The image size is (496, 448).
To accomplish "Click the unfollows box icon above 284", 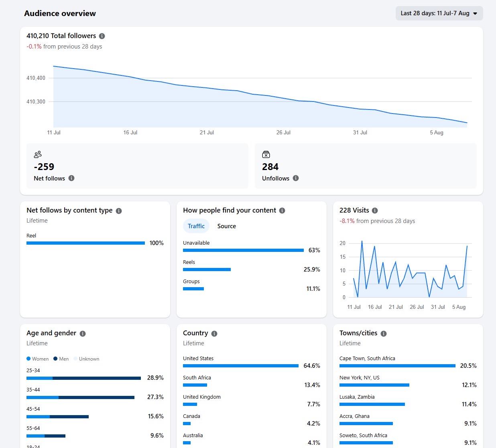I will (266, 154).
